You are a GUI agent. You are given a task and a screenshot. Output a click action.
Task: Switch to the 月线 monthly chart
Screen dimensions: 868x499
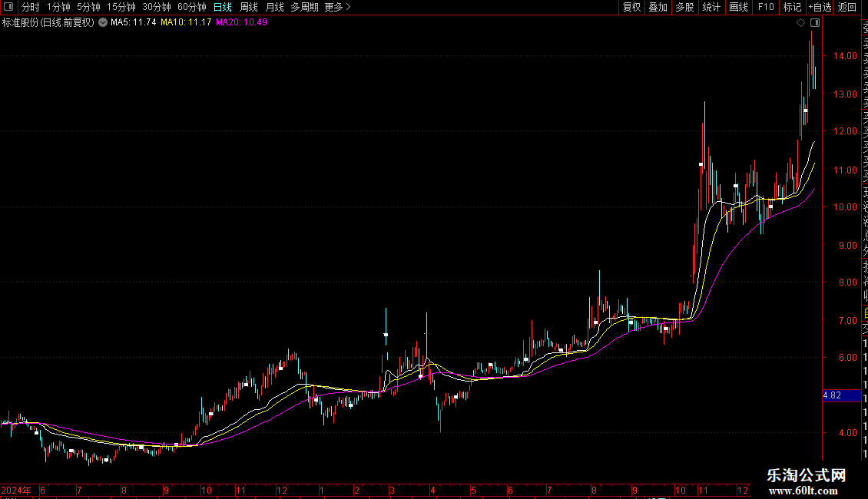coord(274,7)
